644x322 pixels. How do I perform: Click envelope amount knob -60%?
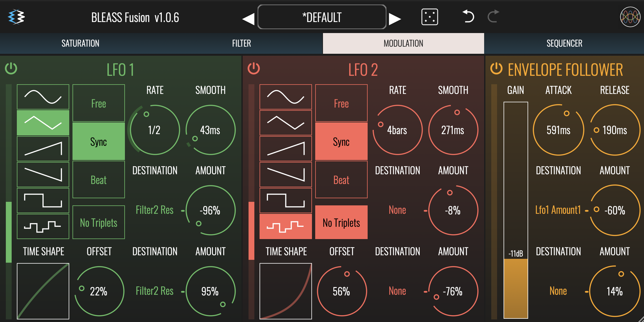[615, 211]
